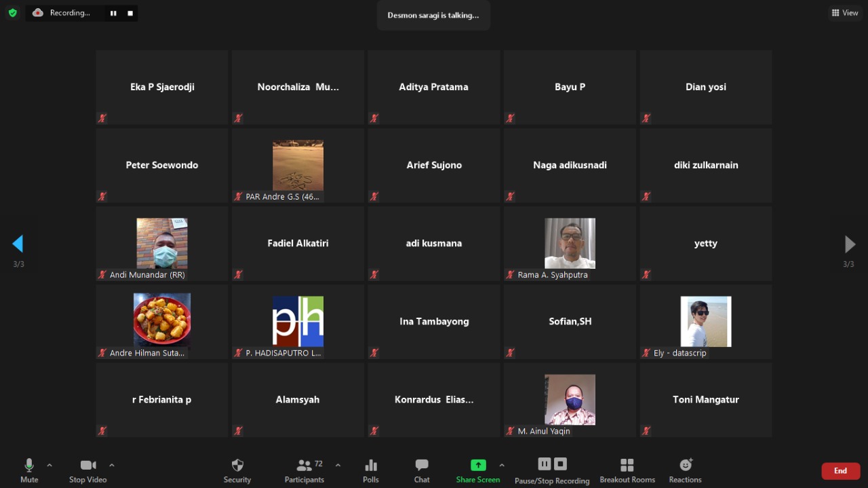Toggle Stop Video camera
Image resolution: width=868 pixels, height=488 pixels.
pos(88,466)
